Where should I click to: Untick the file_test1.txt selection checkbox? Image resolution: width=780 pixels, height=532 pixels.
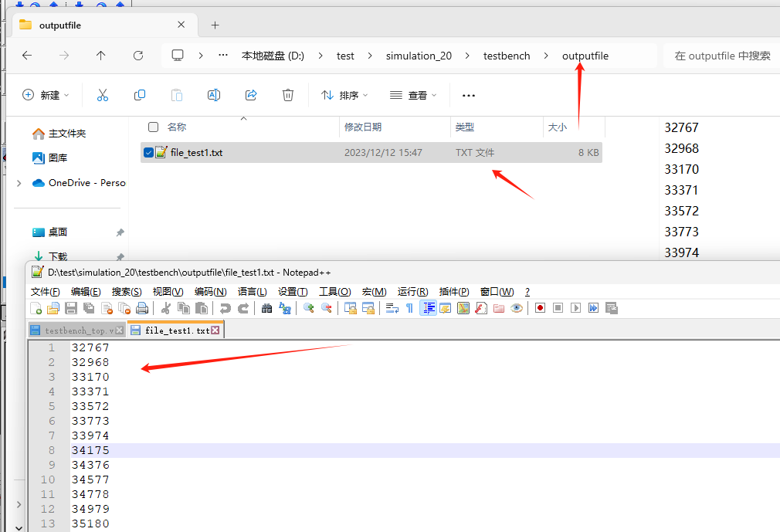pos(148,152)
